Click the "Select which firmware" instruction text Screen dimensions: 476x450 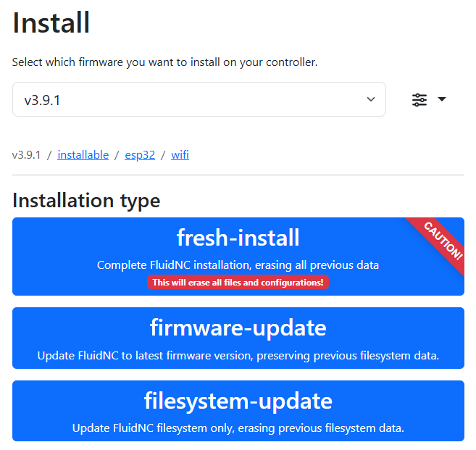click(x=164, y=62)
